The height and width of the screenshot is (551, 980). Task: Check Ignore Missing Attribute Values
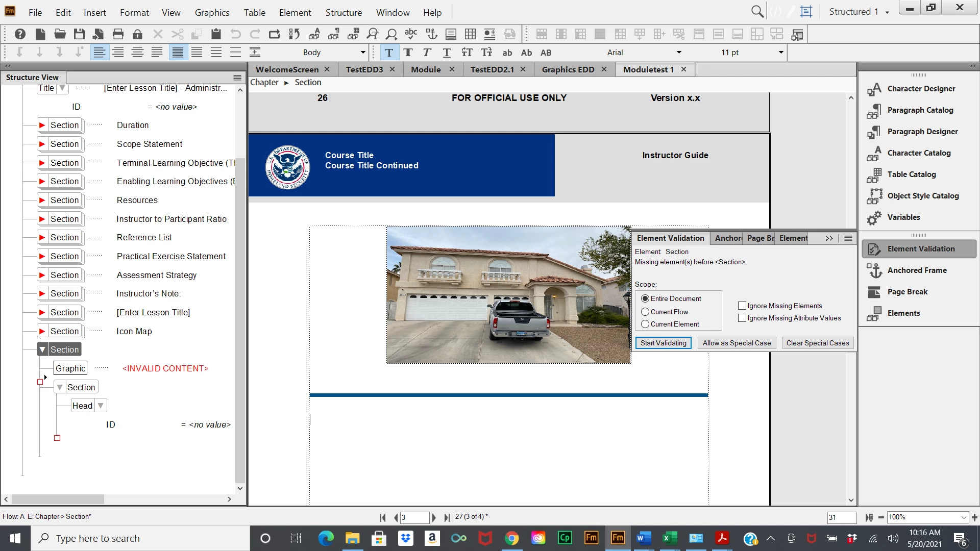point(742,318)
